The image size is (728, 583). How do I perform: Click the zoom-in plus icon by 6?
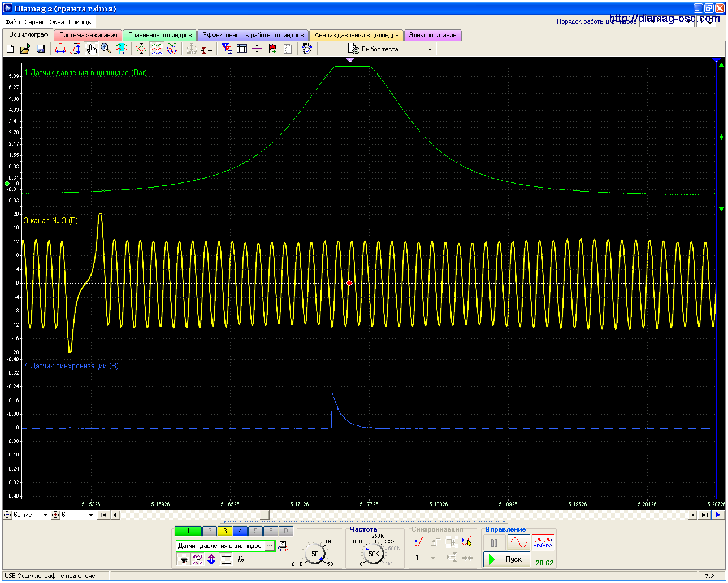(x=55, y=515)
